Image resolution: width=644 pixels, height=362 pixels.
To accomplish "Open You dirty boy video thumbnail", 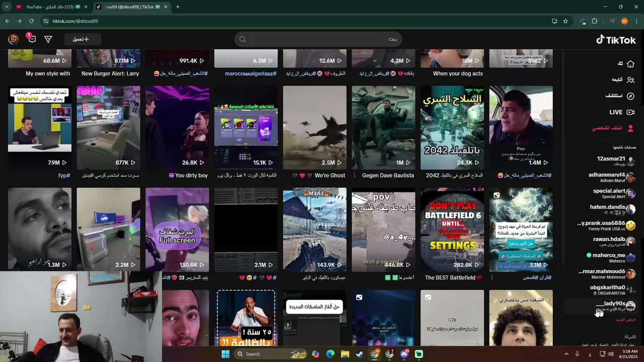I will pyautogui.click(x=177, y=128).
